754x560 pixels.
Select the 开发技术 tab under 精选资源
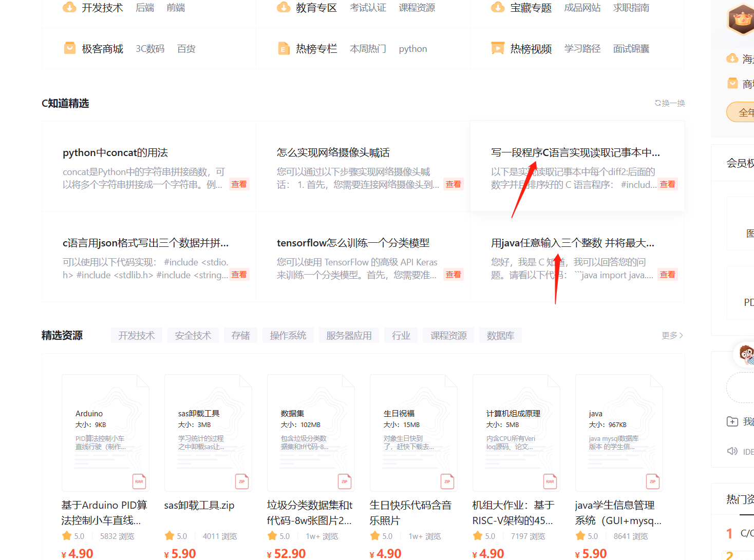(x=137, y=335)
